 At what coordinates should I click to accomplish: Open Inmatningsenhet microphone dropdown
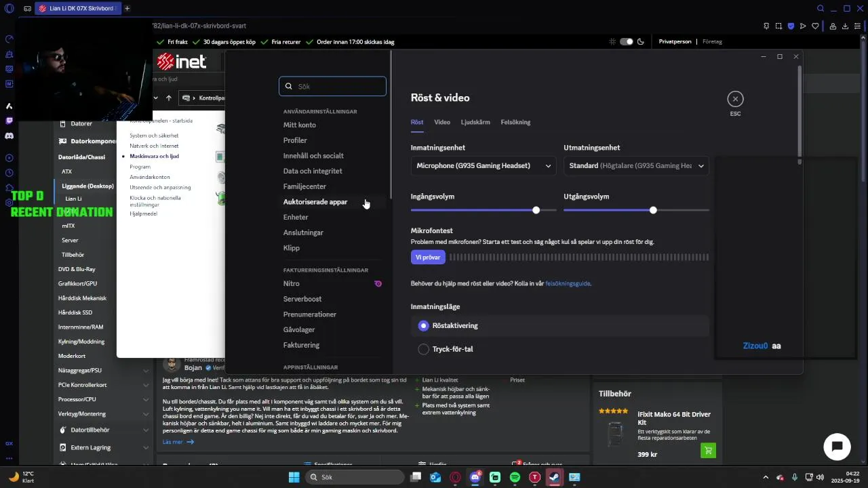pyautogui.click(x=484, y=165)
